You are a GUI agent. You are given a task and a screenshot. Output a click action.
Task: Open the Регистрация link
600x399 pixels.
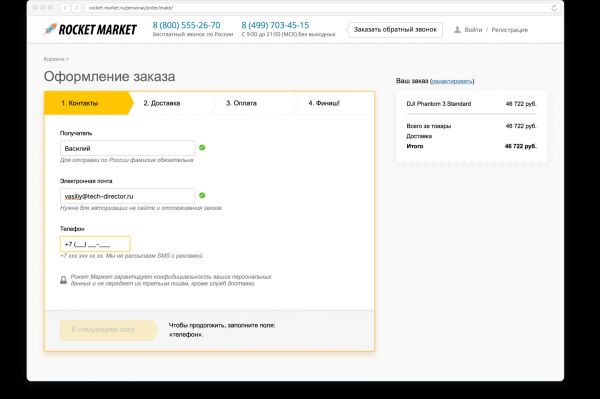(509, 30)
